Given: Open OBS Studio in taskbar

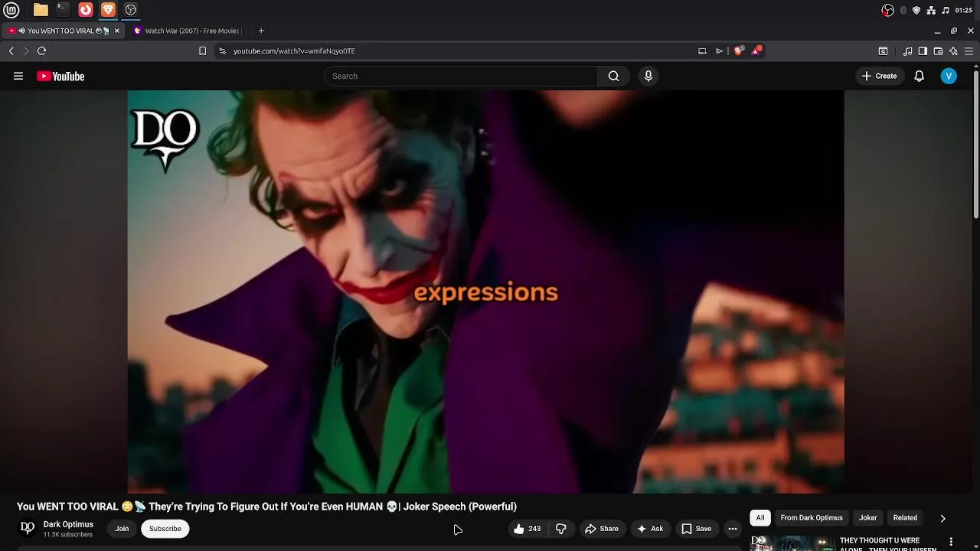Looking at the screenshot, I should pyautogui.click(x=130, y=10).
